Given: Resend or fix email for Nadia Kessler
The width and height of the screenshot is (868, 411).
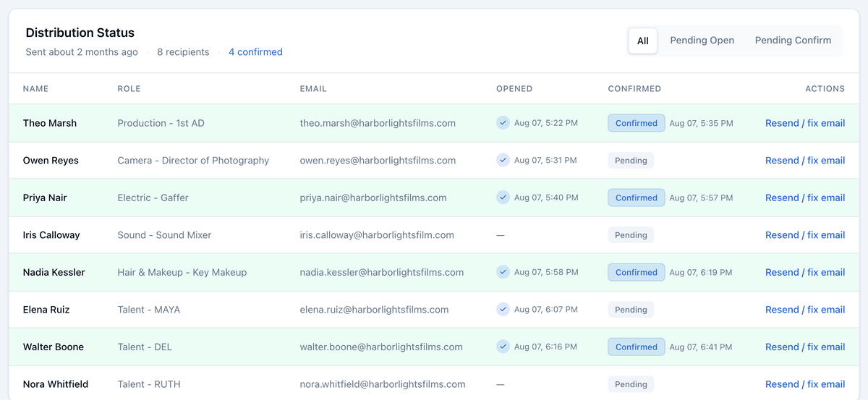Looking at the screenshot, I should point(805,272).
